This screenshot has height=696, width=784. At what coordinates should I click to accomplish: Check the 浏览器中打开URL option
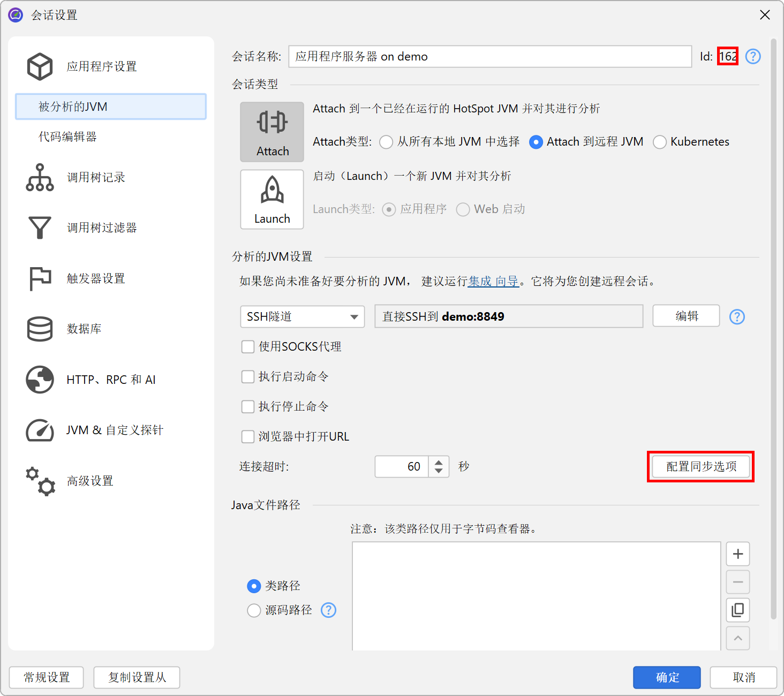(x=248, y=437)
